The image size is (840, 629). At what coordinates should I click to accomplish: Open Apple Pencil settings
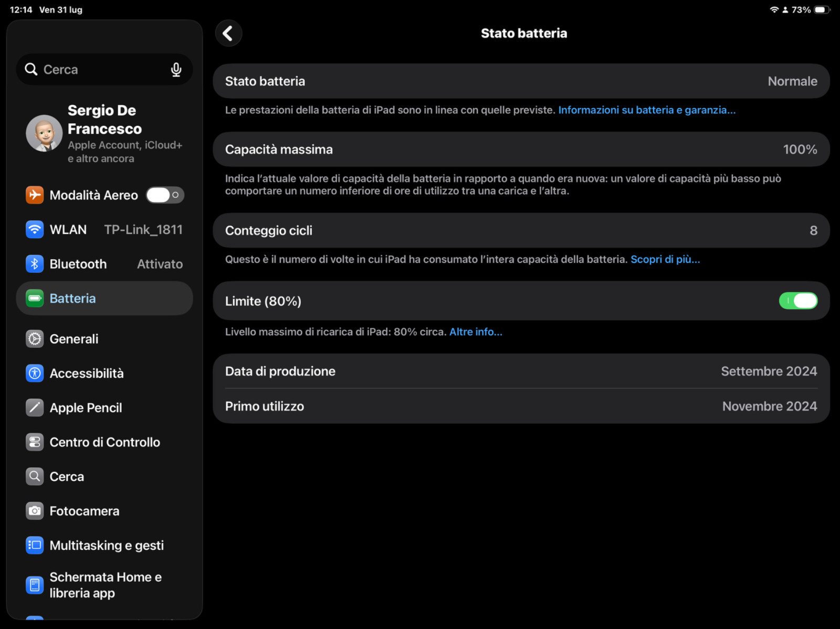point(104,408)
